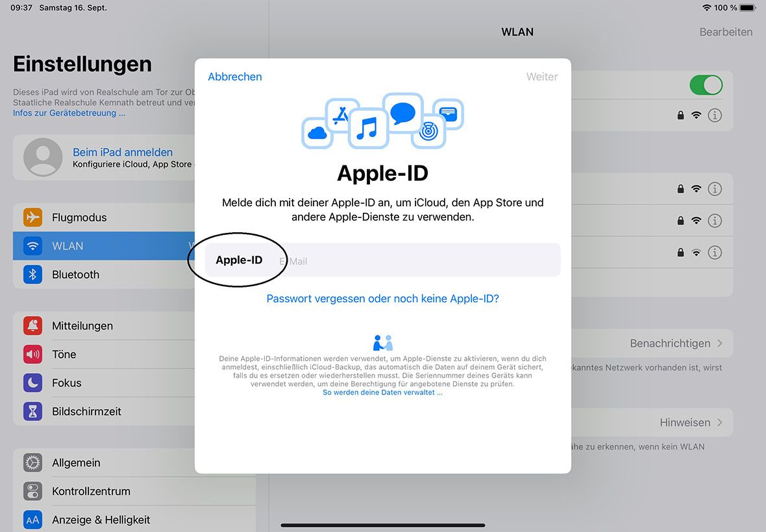Open Flugmodus in the settings sidebar

(x=104, y=217)
